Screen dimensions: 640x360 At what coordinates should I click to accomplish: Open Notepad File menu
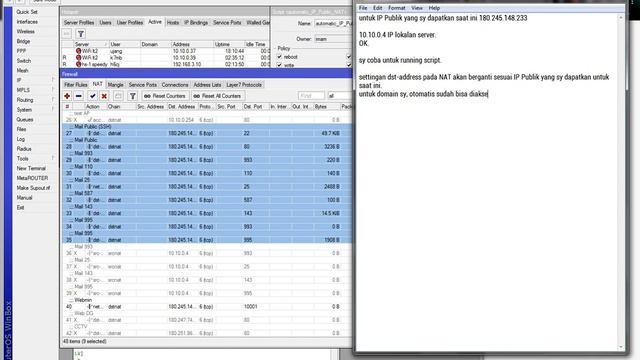(x=363, y=8)
